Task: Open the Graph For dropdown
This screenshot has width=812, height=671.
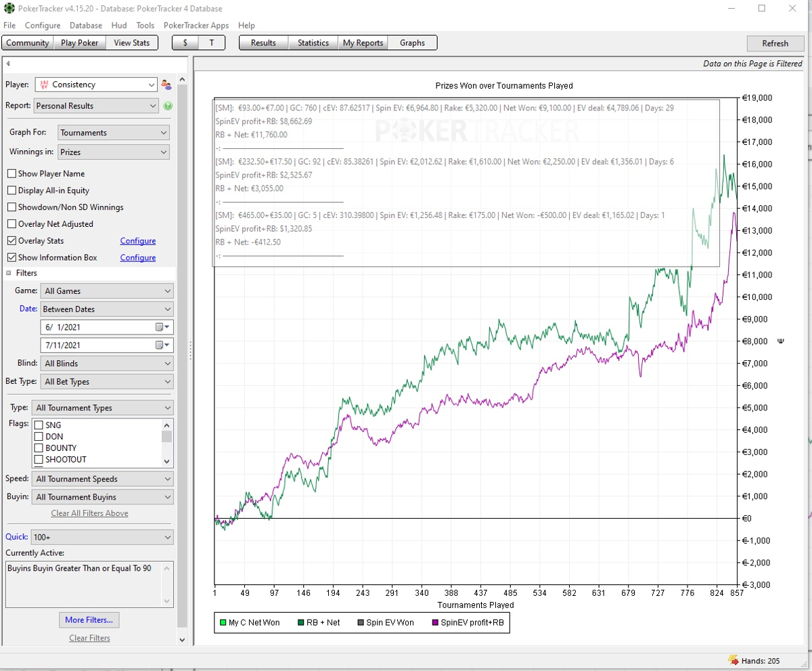Action: click(113, 133)
